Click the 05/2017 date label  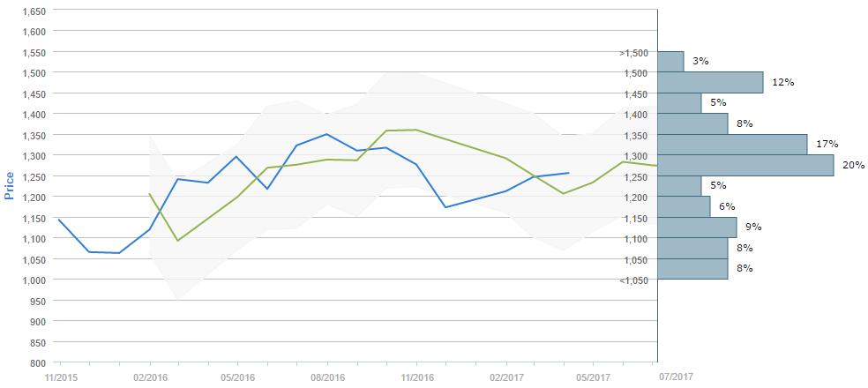tap(592, 377)
